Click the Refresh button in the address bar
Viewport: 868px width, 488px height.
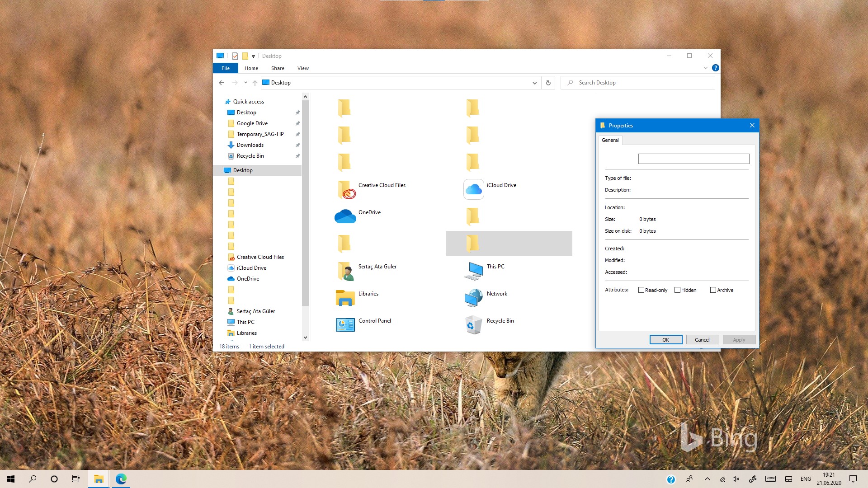click(547, 83)
